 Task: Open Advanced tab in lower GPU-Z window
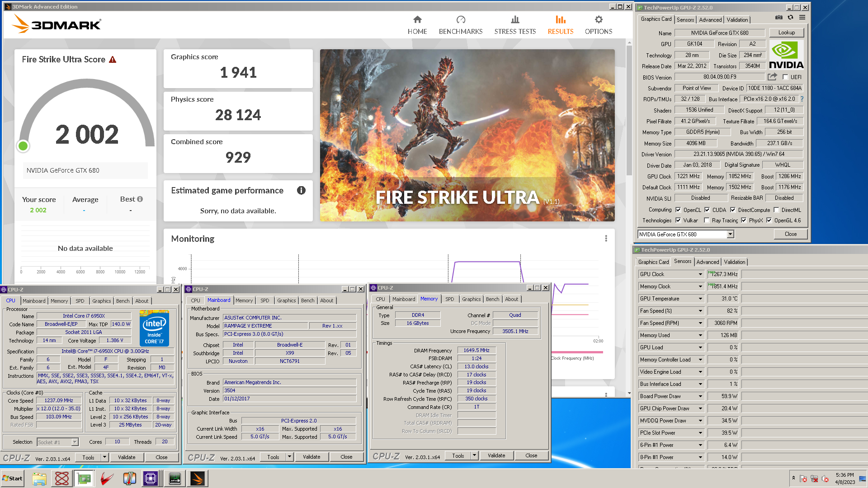tap(708, 262)
